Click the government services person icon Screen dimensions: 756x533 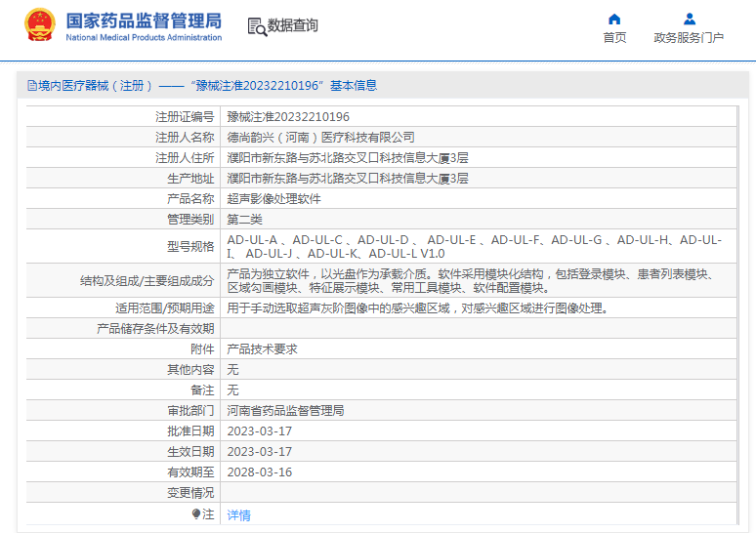click(690, 20)
